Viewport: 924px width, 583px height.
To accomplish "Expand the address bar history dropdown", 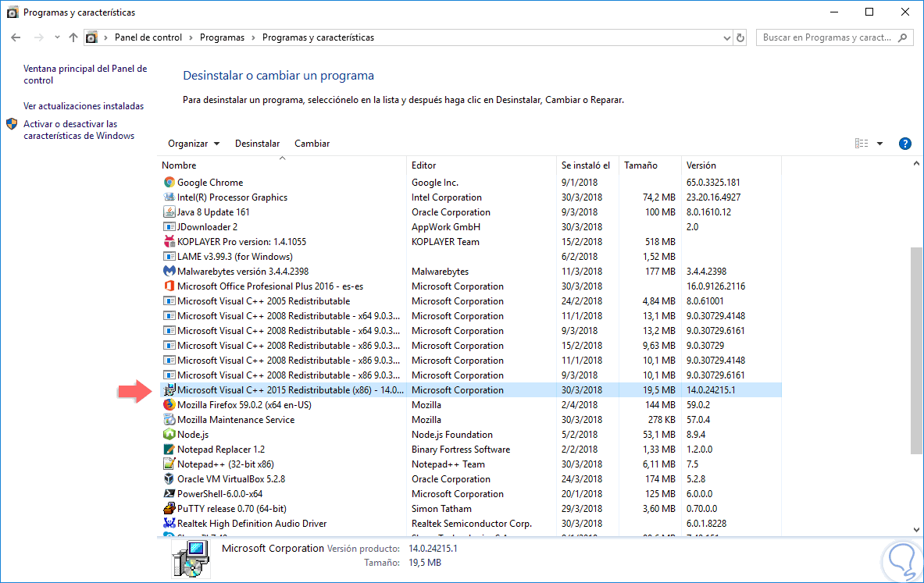I will coord(726,37).
